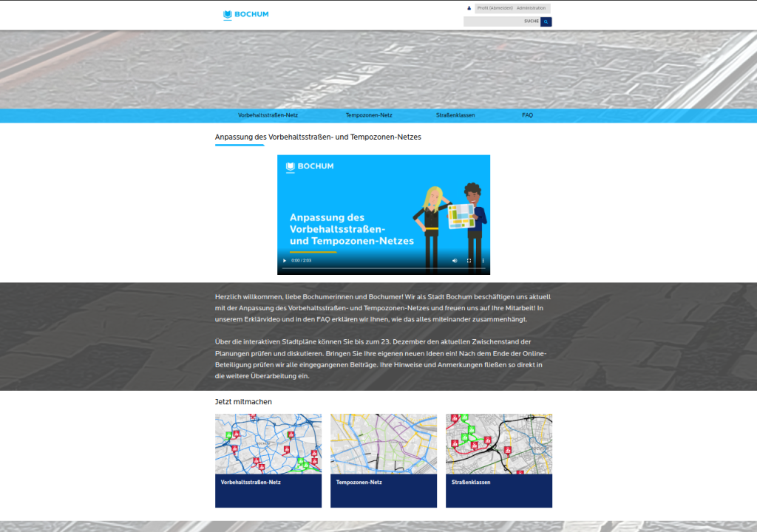Image resolution: width=757 pixels, height=532 pixels.
Task: Open the video player's three-dot options icon
Action: (x=483, y=260)
